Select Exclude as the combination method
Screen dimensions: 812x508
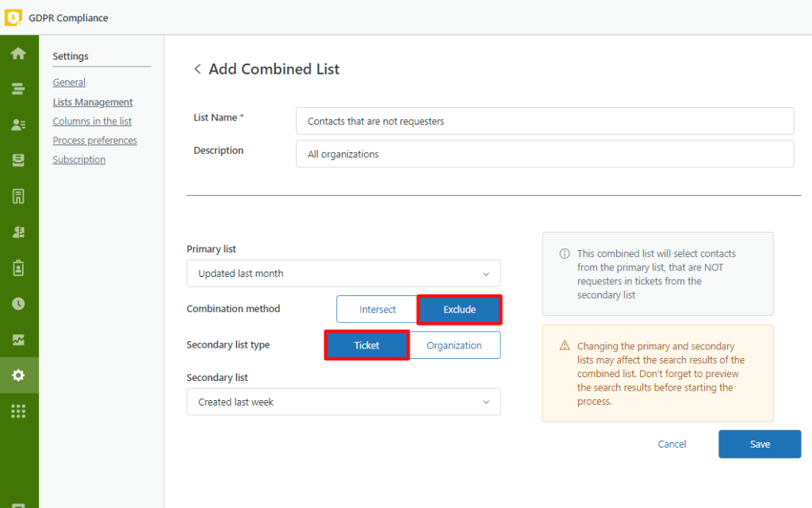point(459,310)
